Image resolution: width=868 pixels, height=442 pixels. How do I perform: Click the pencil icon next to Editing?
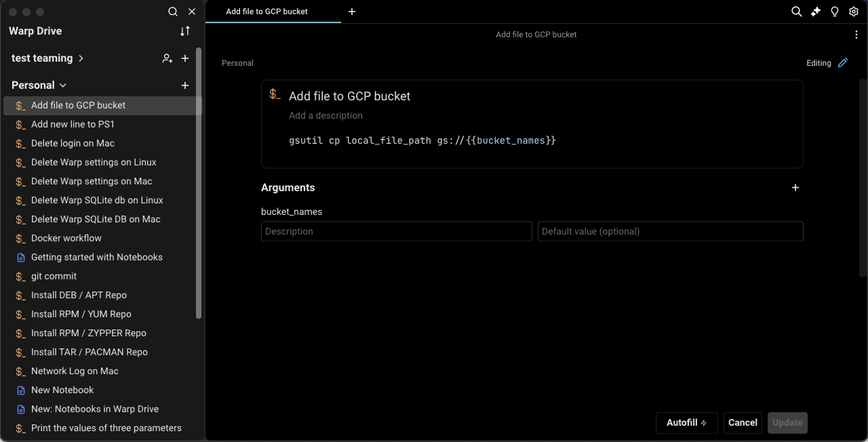(x=842, y=62)
